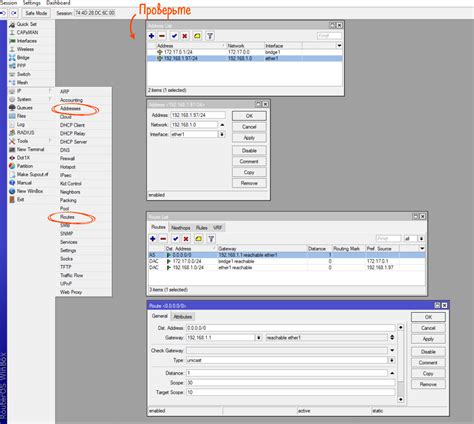The image size is (474, 424).
Task: Click the blue checkmark enable icon in Route List
Action: tap(176, 239)
